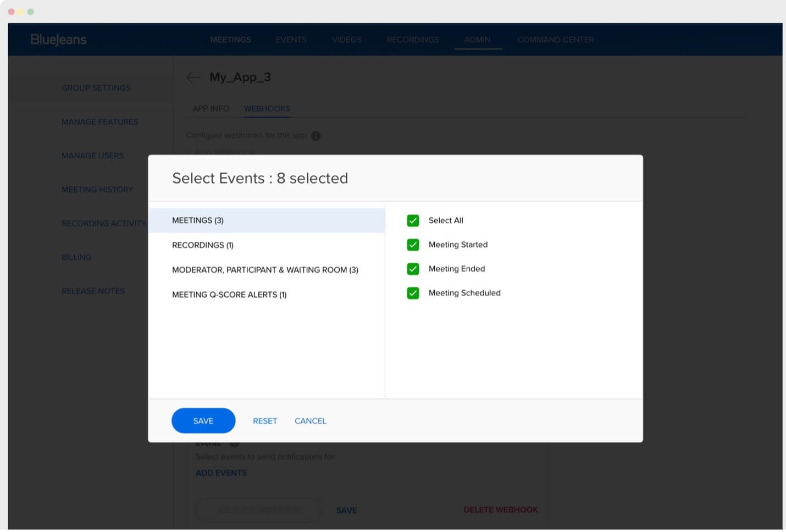Image resolution: width=786 pixels, height=532 pixels.
Task: Go to COMMAND CENTER from the top bar
Action: click(555, 40)
